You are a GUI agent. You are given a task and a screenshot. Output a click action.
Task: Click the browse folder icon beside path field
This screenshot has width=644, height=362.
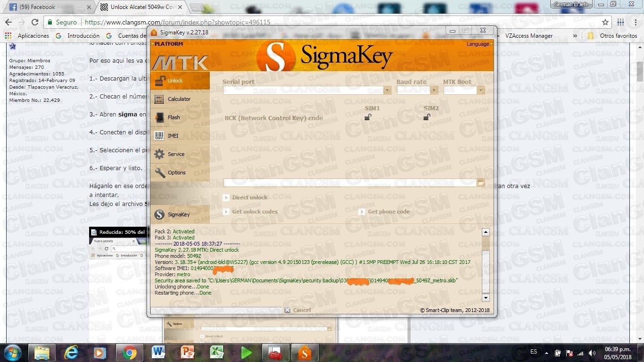[481, 182]
